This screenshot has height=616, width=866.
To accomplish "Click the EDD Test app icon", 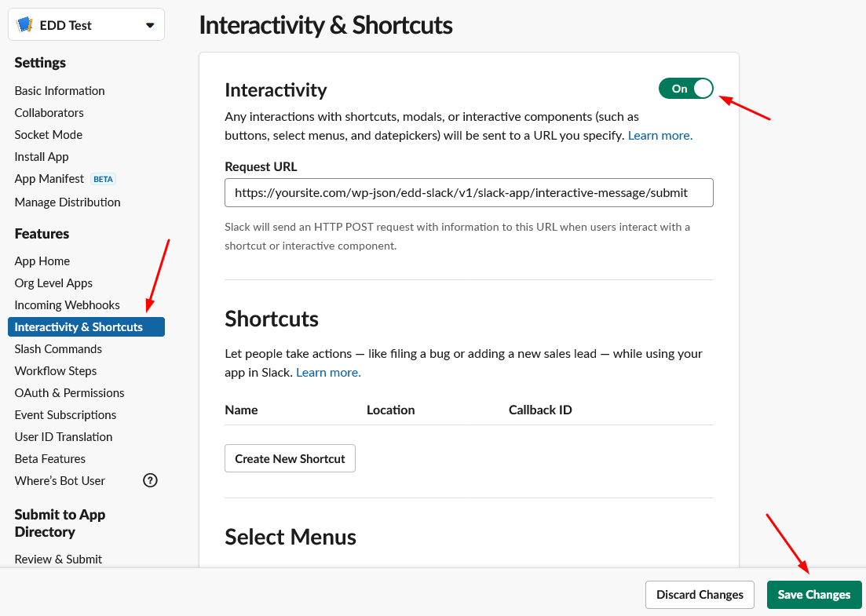I will coord(25,25).
